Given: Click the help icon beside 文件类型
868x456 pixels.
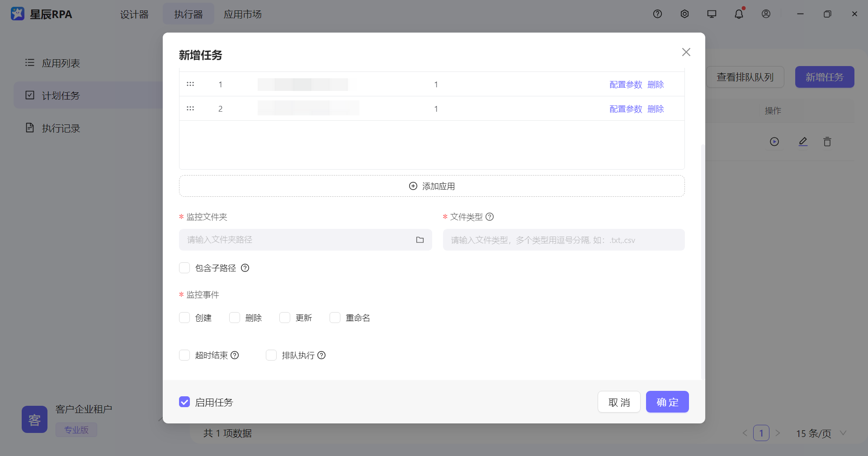Looking at the screenshot, I should [490, 217].
